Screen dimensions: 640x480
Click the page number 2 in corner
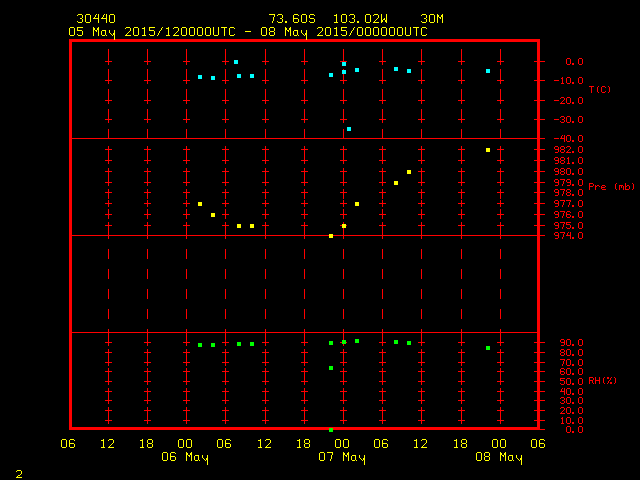click(x=18, y=472)
